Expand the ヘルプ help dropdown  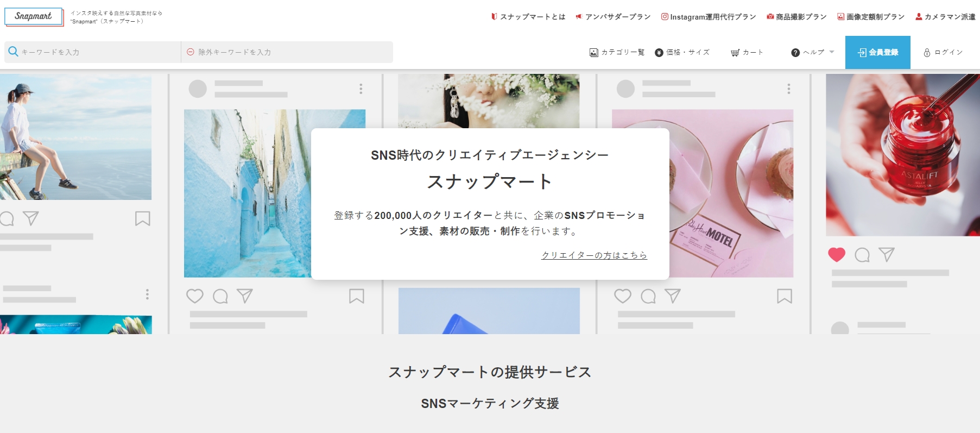click(813, 52)
